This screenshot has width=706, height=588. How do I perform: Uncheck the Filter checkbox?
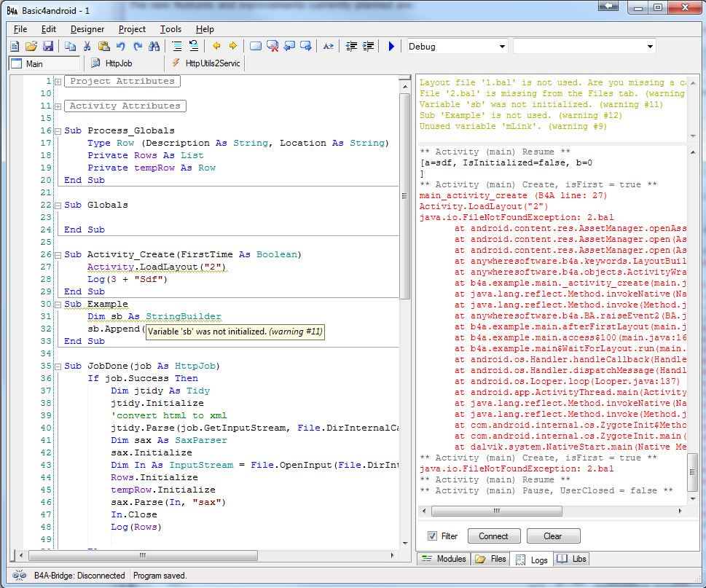433,536
